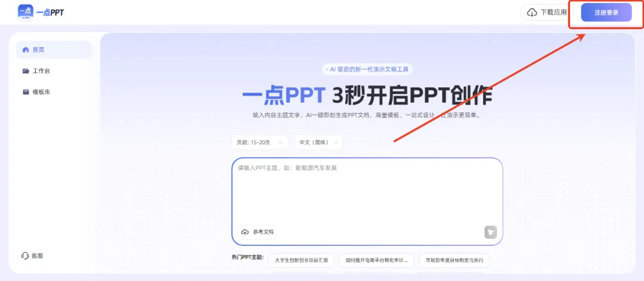The height and width of the screenshot is (281, 644).
Task: Click the chevron beside 15-20页
Action: [280, 142]
